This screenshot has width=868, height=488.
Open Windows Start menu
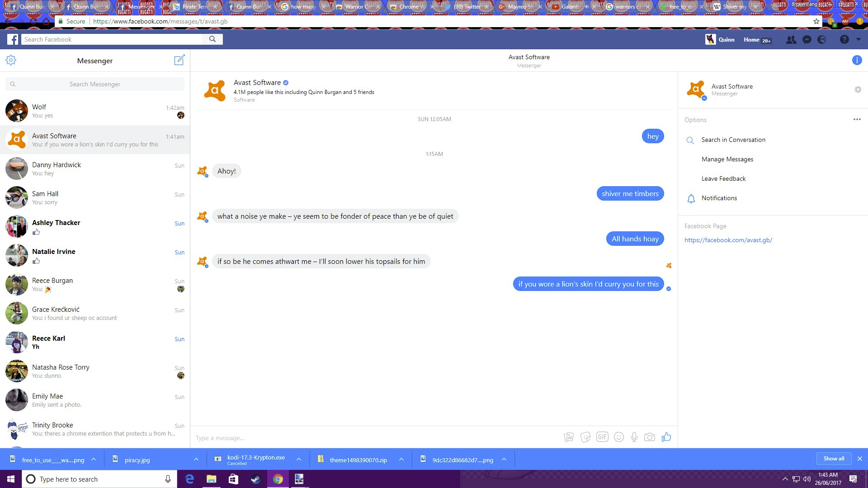tap(11, 479)
